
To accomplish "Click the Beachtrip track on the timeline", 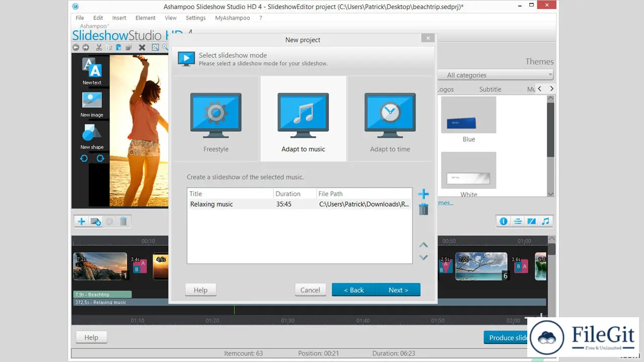I will click(x=103, y=294).
